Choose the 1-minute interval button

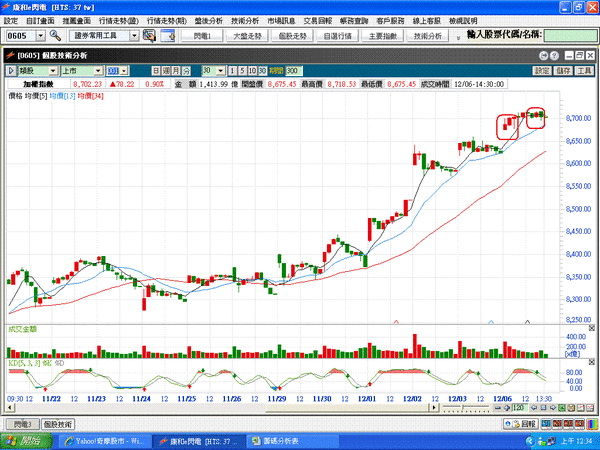point(232,71)
